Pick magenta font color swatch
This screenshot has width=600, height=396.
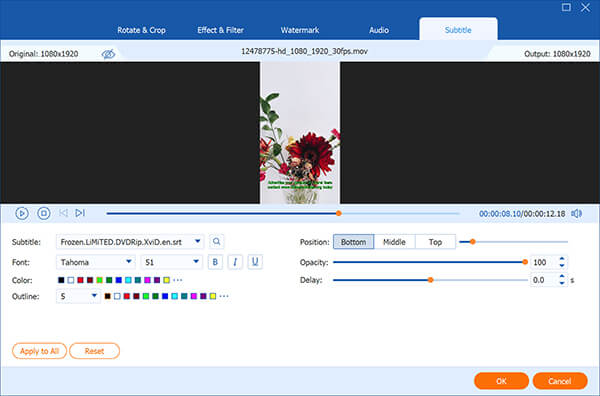147,280
